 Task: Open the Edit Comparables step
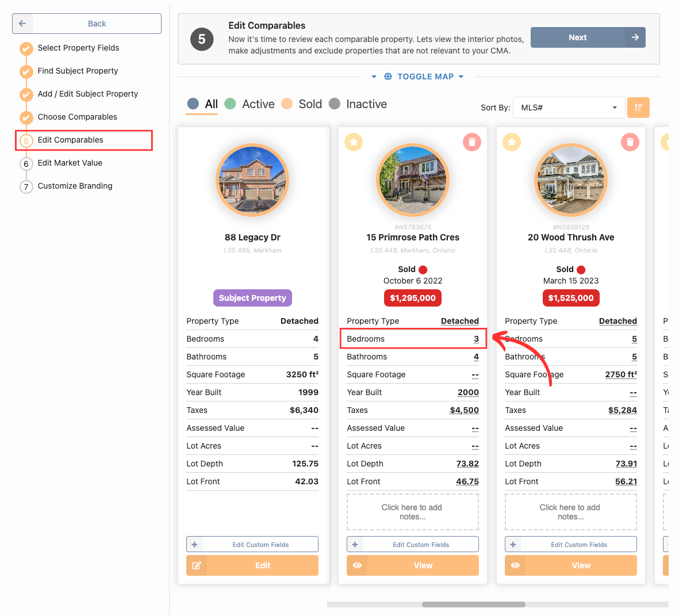pyautogui.click(x=70, y=140)
